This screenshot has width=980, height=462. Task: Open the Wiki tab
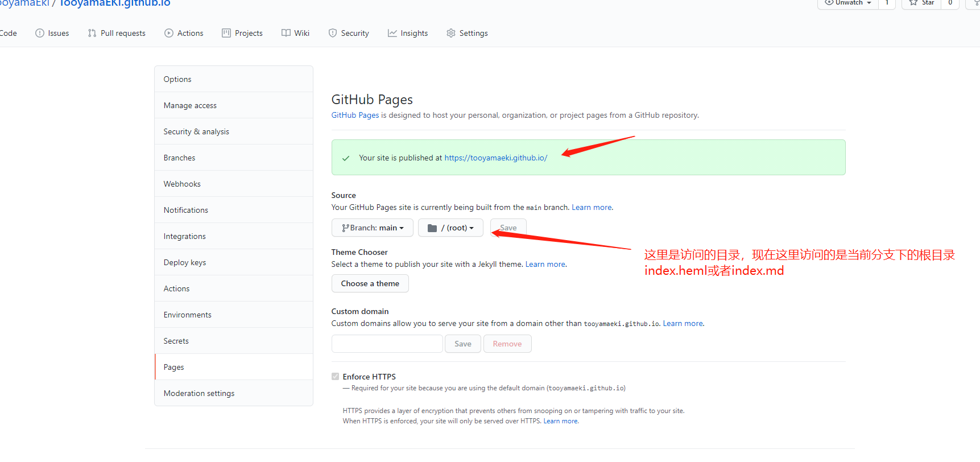tap(295, 33)
